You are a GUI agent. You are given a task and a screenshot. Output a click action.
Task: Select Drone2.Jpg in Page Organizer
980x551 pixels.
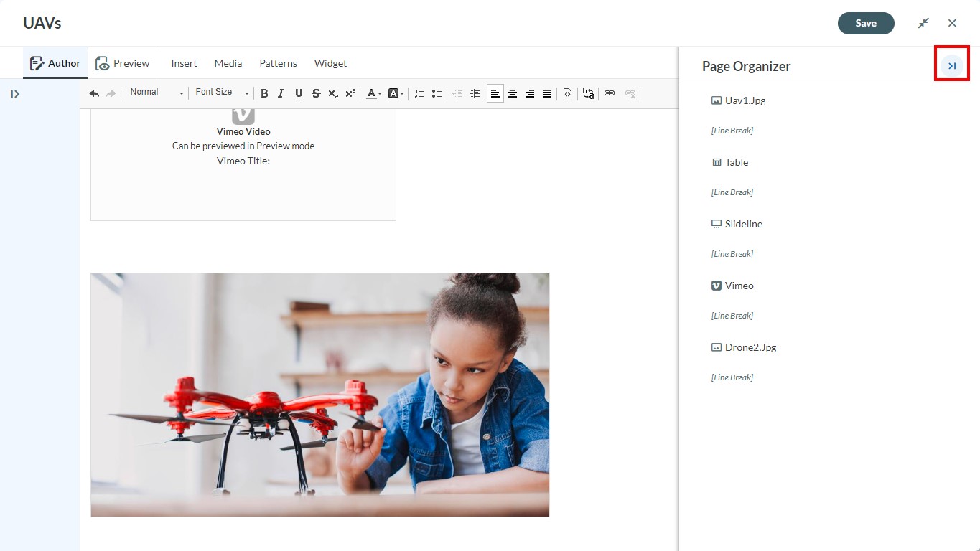coord(744,347)
